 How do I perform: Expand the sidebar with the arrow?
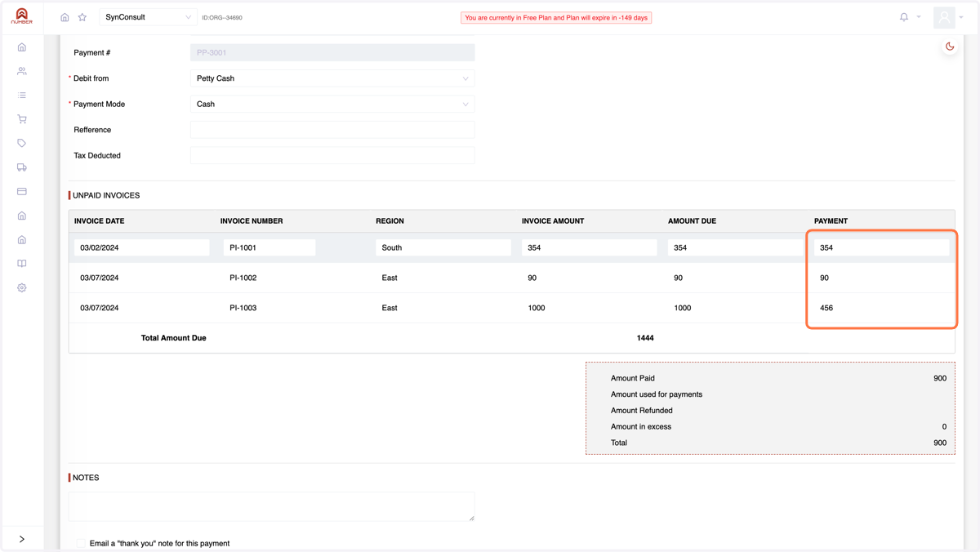click(22, 539)
